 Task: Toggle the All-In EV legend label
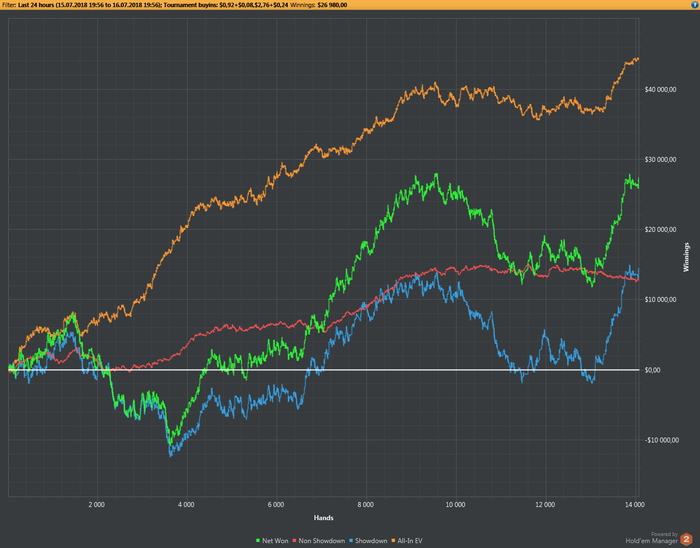click(x=410, y=541)
